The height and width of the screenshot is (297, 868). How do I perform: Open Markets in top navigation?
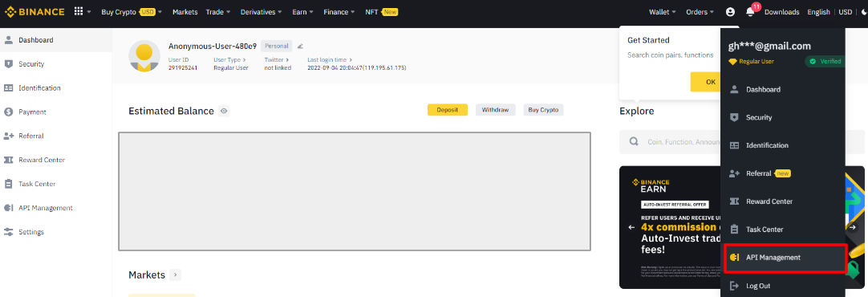click(x=185, y=11)
